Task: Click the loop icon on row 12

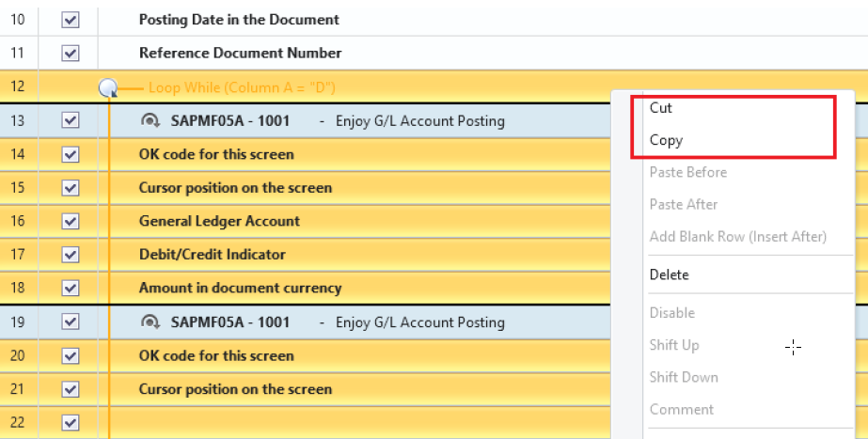Action: [x=109, y=88]
